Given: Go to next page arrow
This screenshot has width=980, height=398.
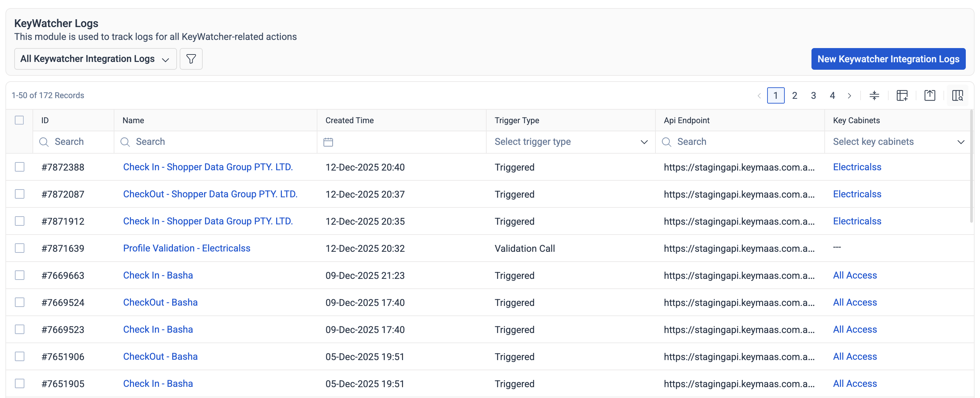Looking at the screenshot, I should 849,95.
